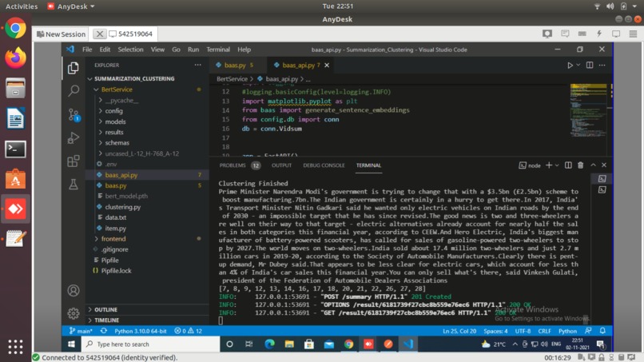Open the AnyDesk main menu hamburger
This screenshot has width=644, height=362.
633,34
